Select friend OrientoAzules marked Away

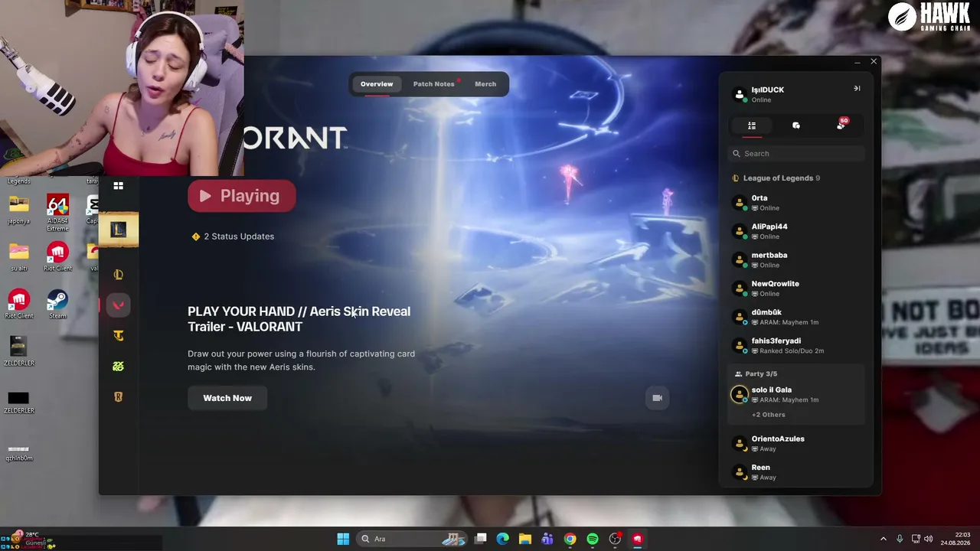796,444
